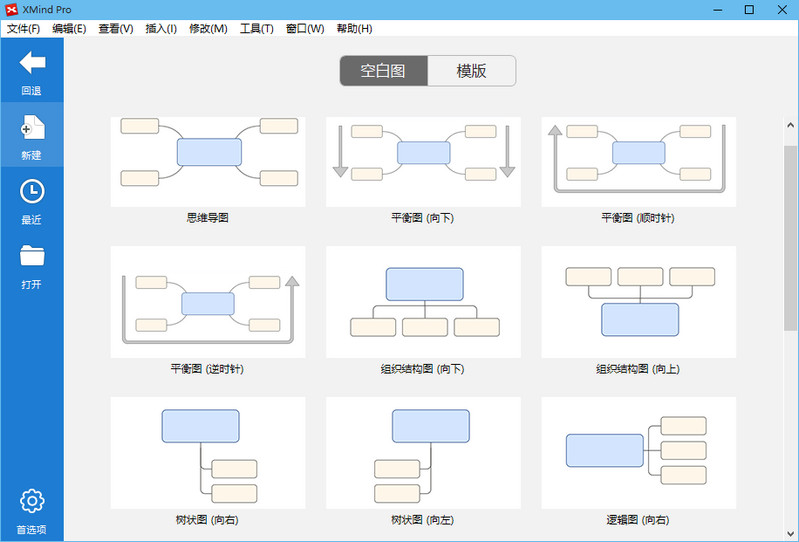Switch to the 模版 tab

coord(471,71)
